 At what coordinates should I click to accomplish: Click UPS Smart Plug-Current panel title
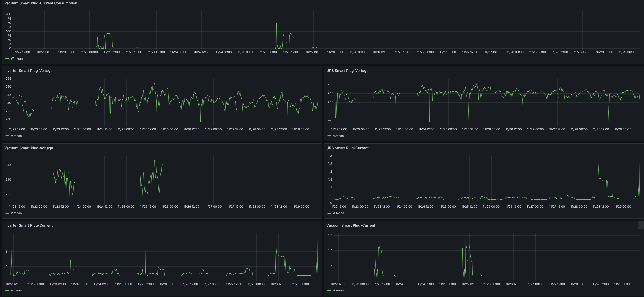click(x=347, y=148)
